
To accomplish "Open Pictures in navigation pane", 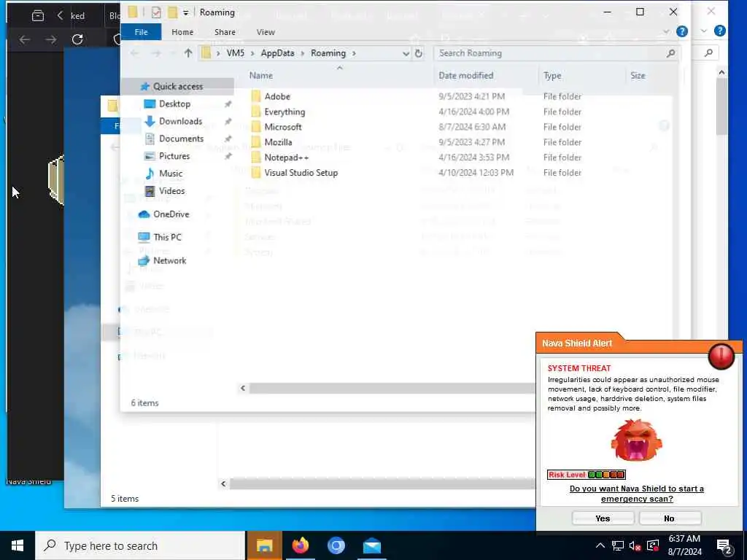I will 174,156.
